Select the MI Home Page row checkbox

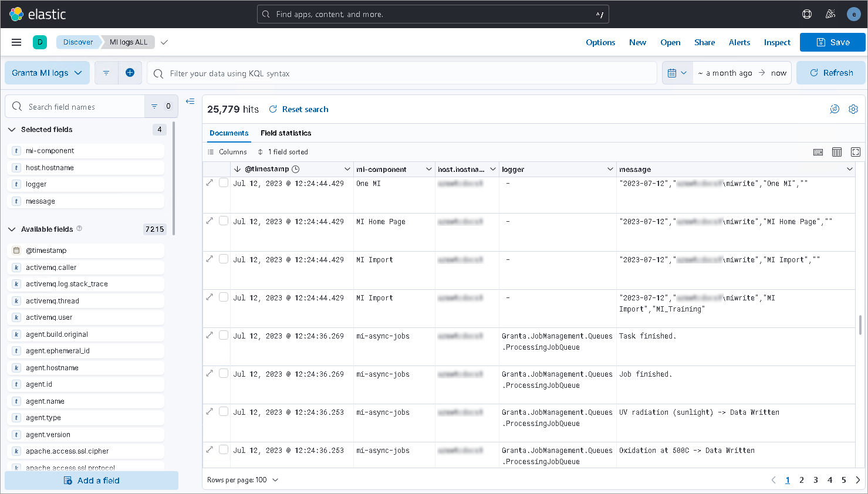[224, 221]
